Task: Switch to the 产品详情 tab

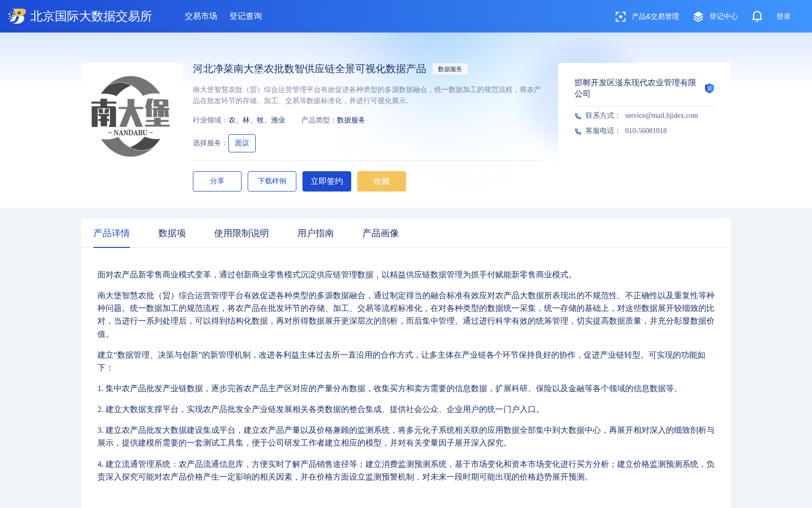Action: (112, 233)
